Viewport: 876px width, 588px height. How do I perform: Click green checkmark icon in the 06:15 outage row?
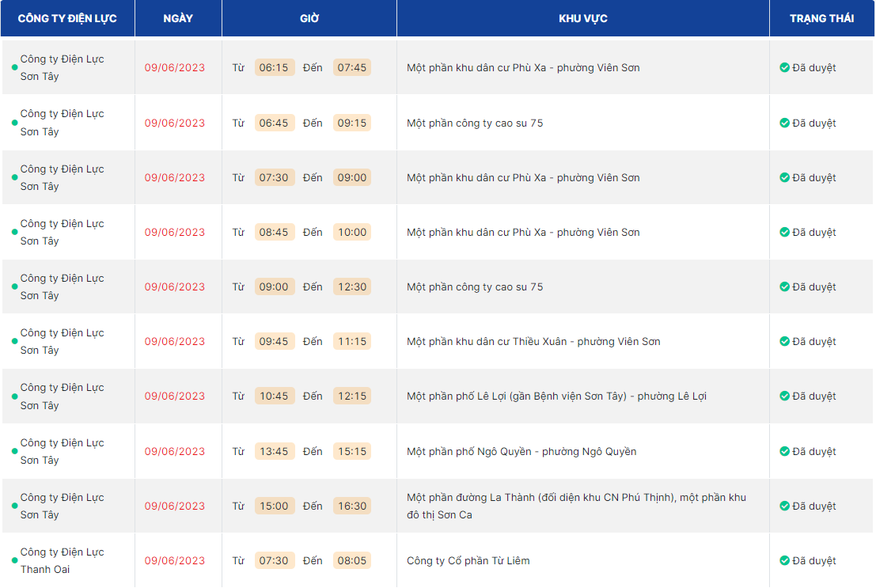(x=784, y=68)
